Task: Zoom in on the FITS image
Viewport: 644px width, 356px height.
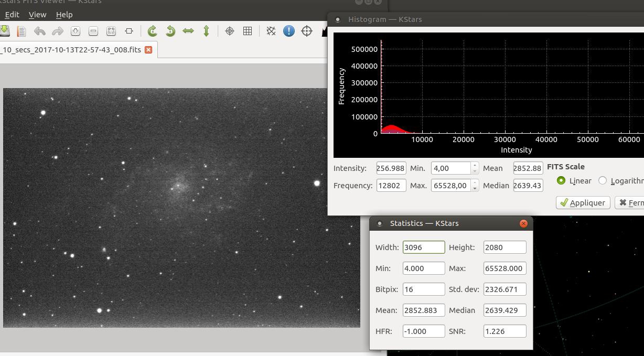Action: pos(76,31)
